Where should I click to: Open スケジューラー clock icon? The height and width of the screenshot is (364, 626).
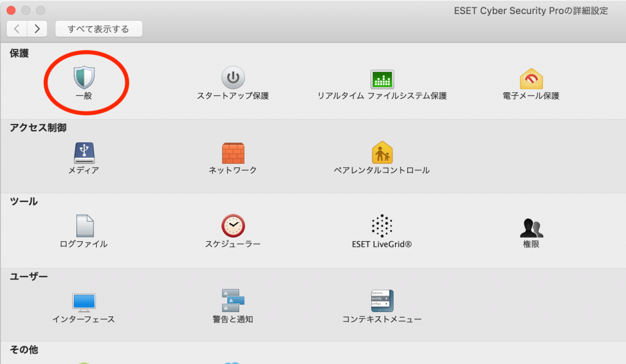[x=233, y=225]
